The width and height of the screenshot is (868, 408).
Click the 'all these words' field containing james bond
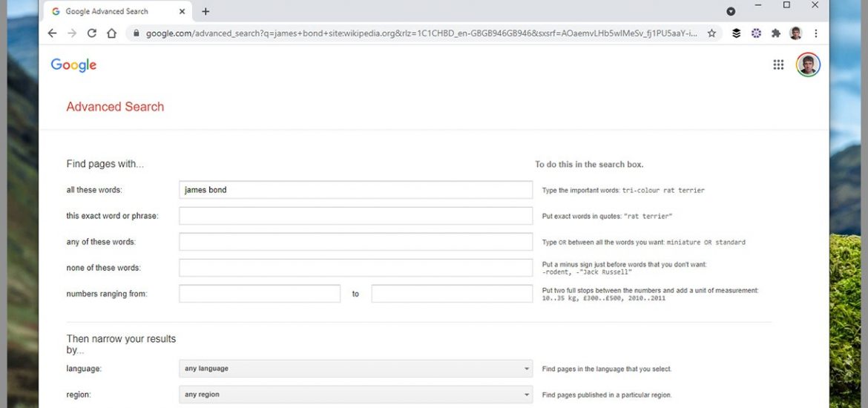point(355,190)
